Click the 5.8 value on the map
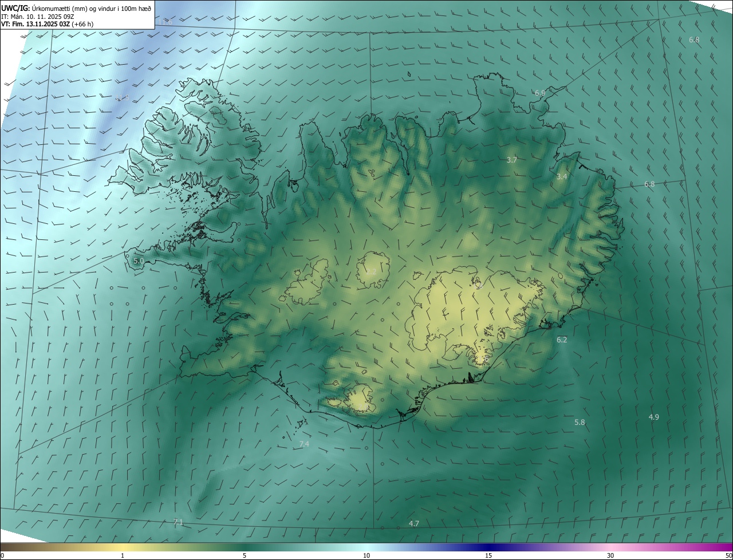Image resolution: width=733 pixels, height=560 pixels. click(x=580, y=423)
